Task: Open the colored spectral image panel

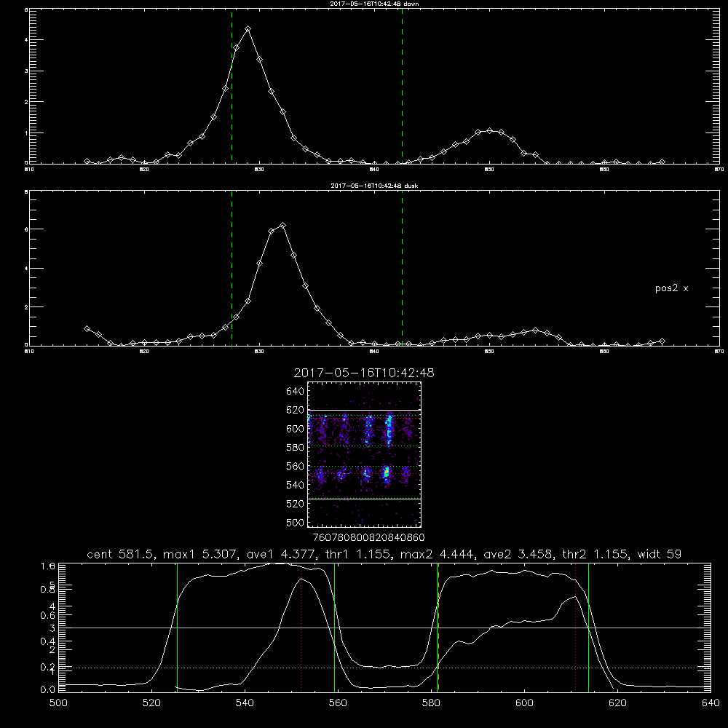Action: (365, 454)
